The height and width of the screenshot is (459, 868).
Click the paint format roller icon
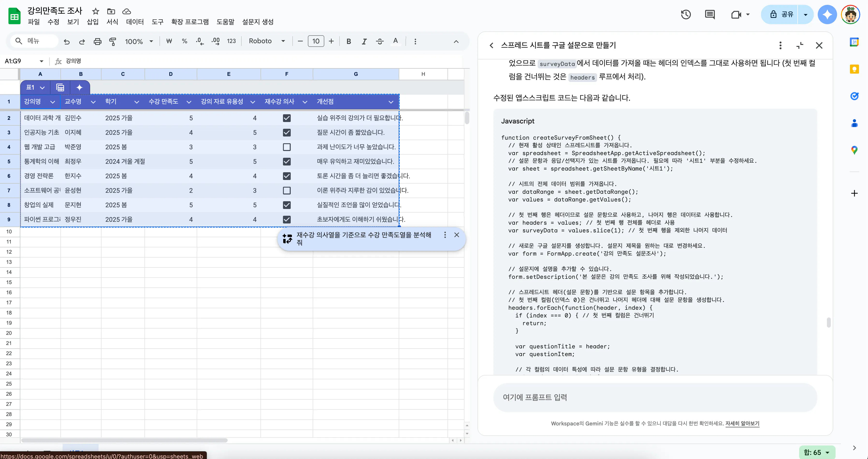point(113,41)
